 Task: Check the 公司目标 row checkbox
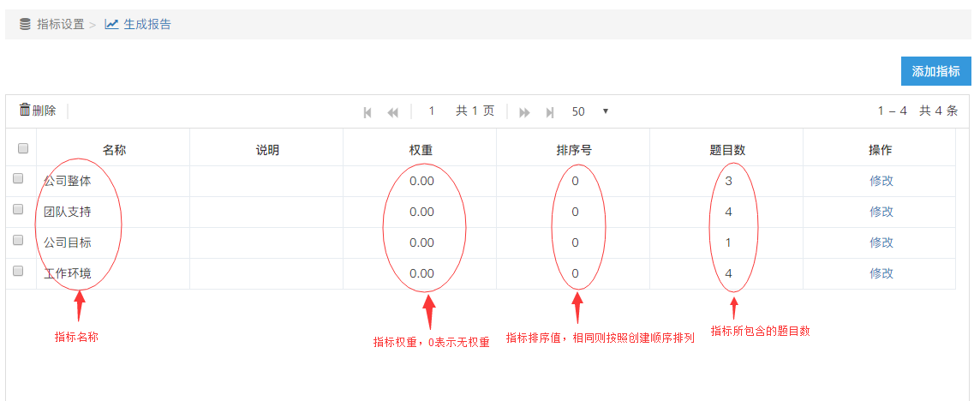coord(18,240)
